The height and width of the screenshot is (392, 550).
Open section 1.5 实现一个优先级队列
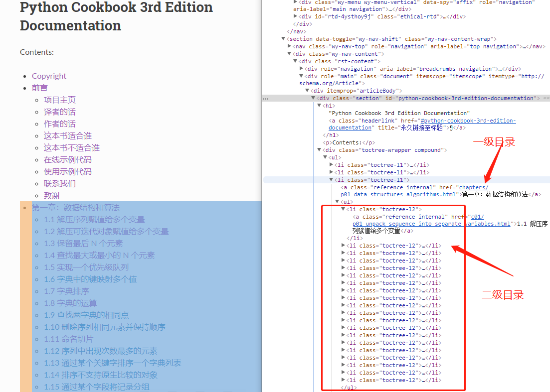[86, 267]
